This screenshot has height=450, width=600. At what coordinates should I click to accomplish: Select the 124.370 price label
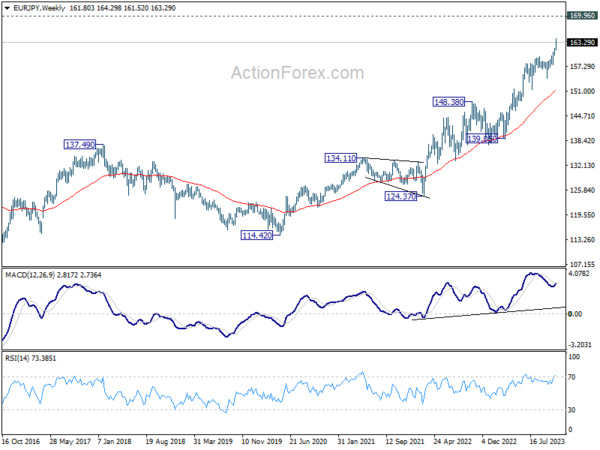[x=400, y=197]
